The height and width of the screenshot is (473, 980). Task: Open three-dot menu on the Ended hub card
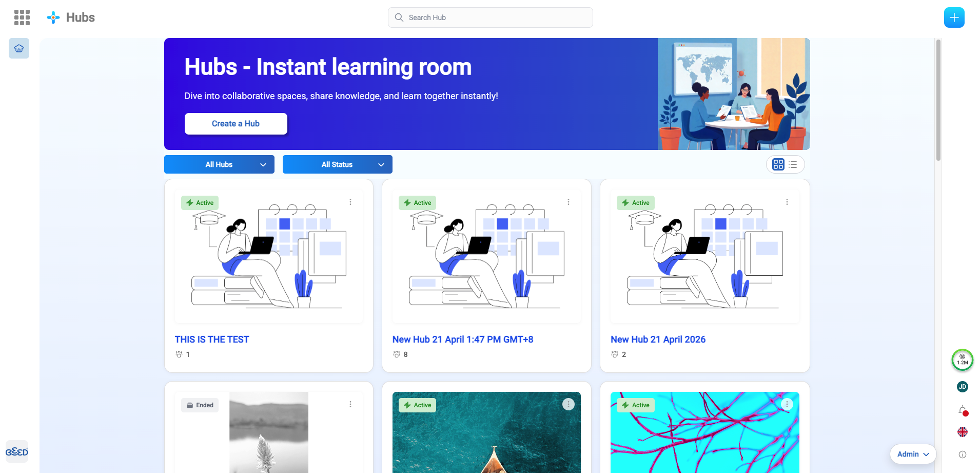(x=350, y=404)
